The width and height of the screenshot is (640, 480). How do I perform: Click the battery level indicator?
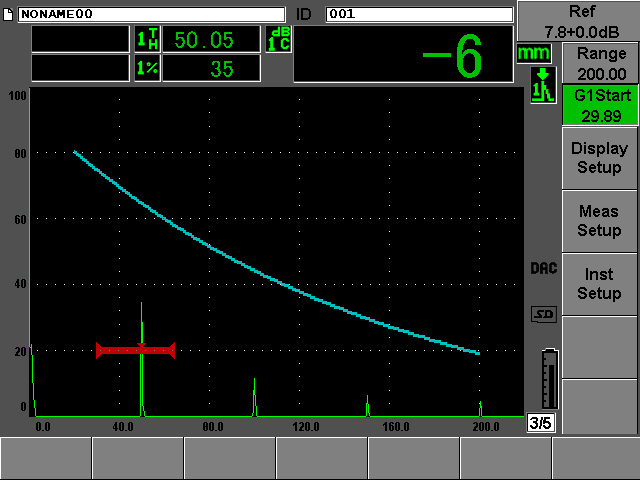click(548, 380)
